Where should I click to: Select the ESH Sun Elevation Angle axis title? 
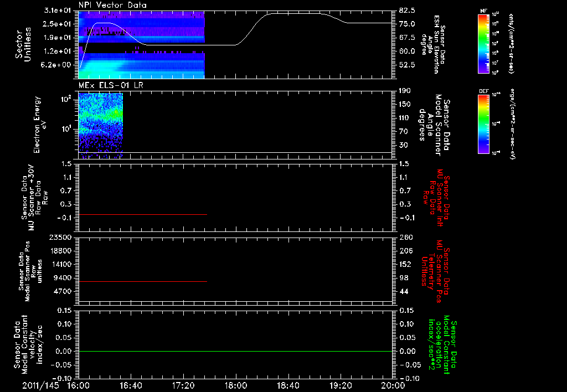433,44
